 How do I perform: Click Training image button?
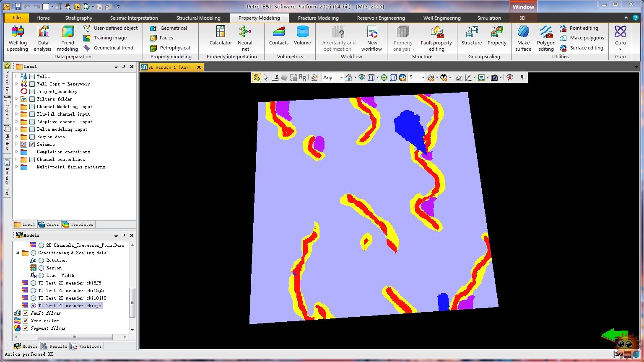tap(105, 38)
